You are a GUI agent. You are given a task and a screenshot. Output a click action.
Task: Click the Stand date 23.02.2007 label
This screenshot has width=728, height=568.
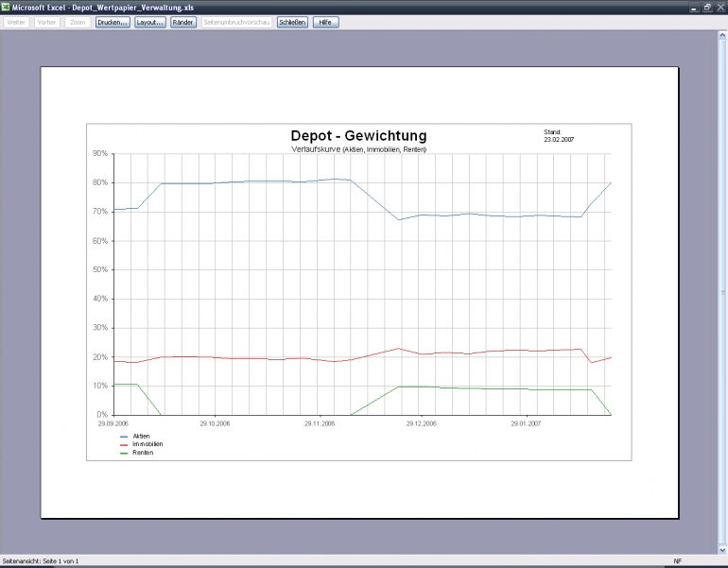559,139
